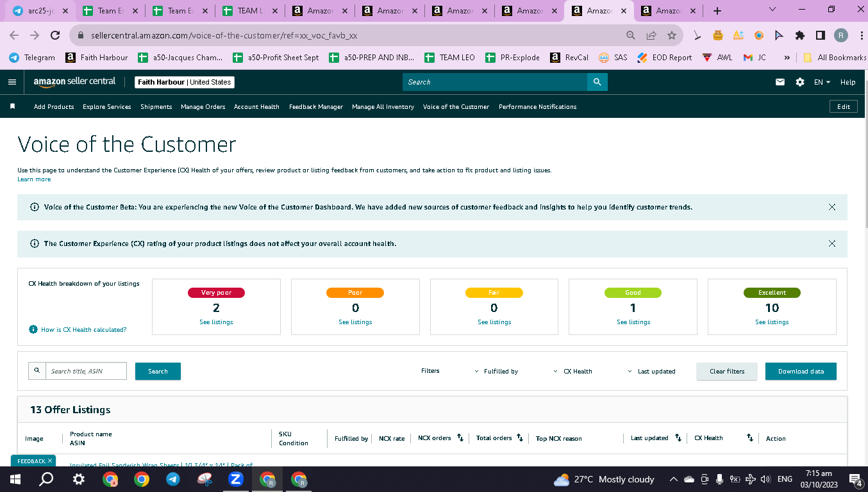Go to Manage Orders in the navigation bar
Viewport: 868px width, 492px height.
tap(203, 106)
